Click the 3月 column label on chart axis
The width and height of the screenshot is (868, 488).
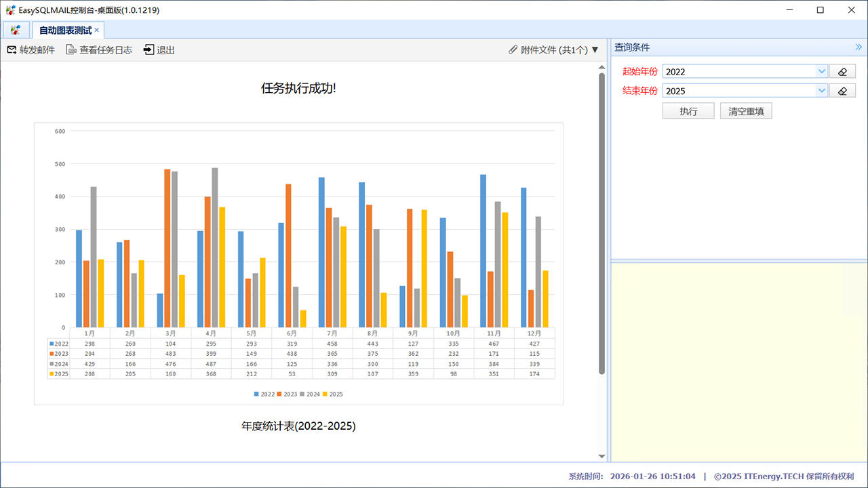[171, 333]
